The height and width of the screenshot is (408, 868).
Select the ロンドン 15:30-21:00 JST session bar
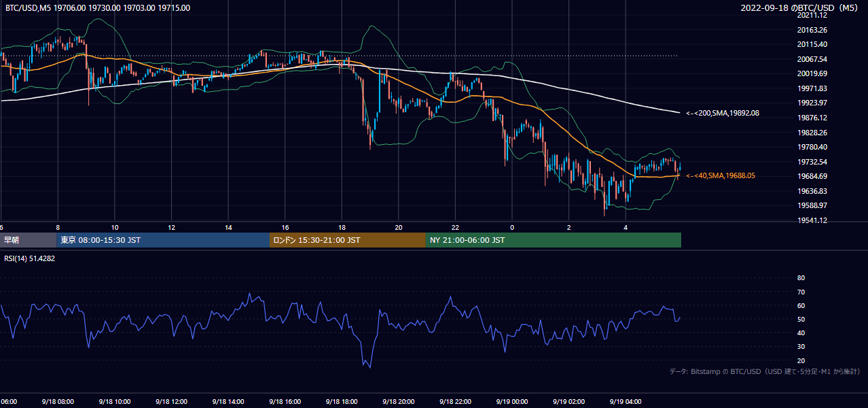(x=348, y=240)
